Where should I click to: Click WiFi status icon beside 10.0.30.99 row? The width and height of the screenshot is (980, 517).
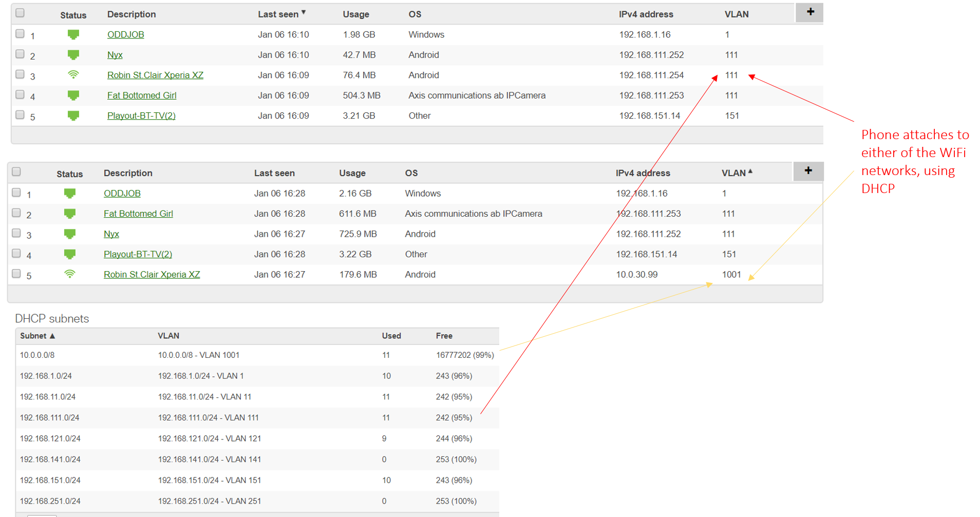[x=70, y=274]
